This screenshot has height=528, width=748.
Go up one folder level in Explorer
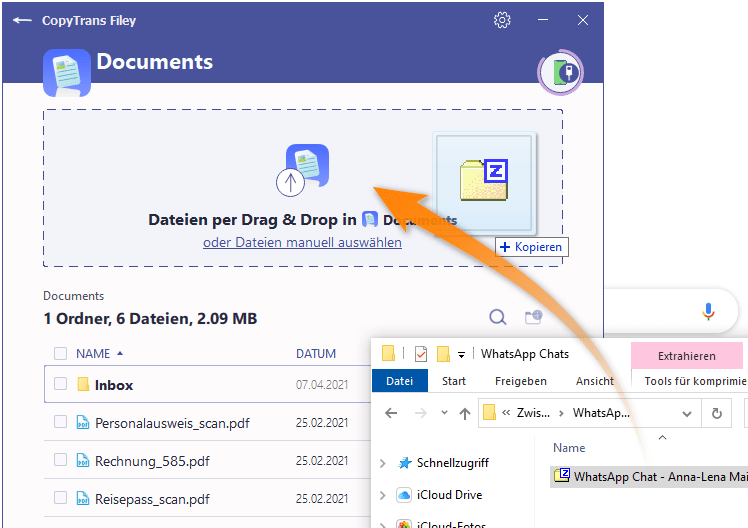(x=465, y=413)
